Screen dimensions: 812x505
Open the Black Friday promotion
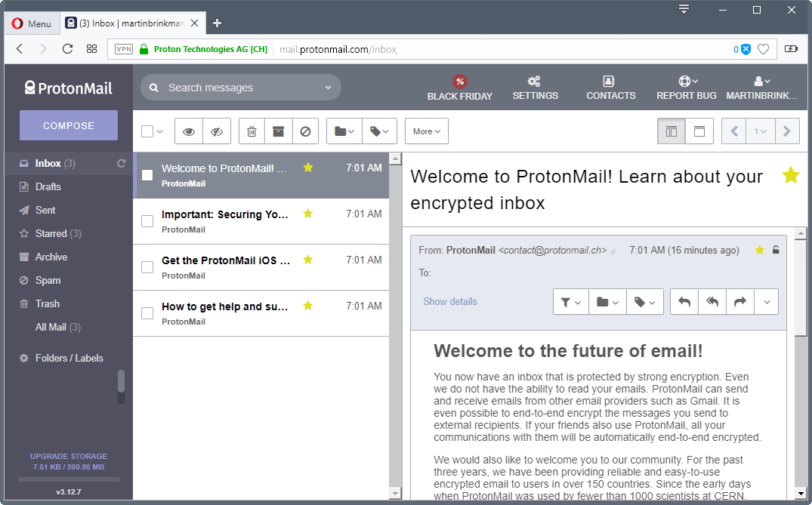[460, 88]
